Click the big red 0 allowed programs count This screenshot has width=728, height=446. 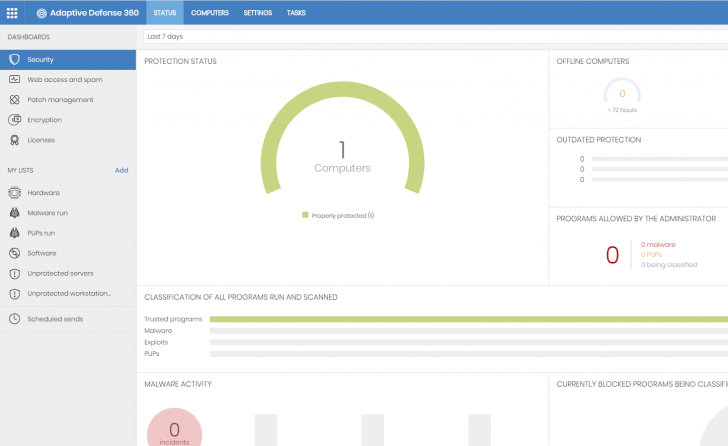(x=612, y=255)
